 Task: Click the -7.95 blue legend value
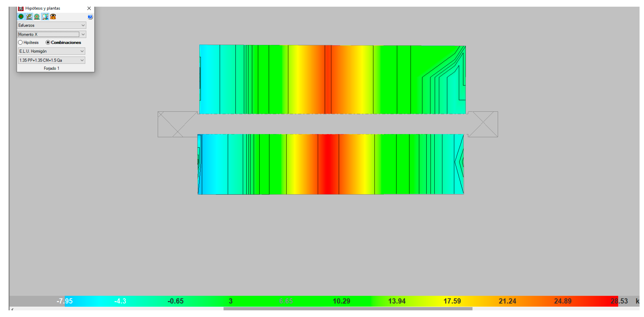click(65, 301)
